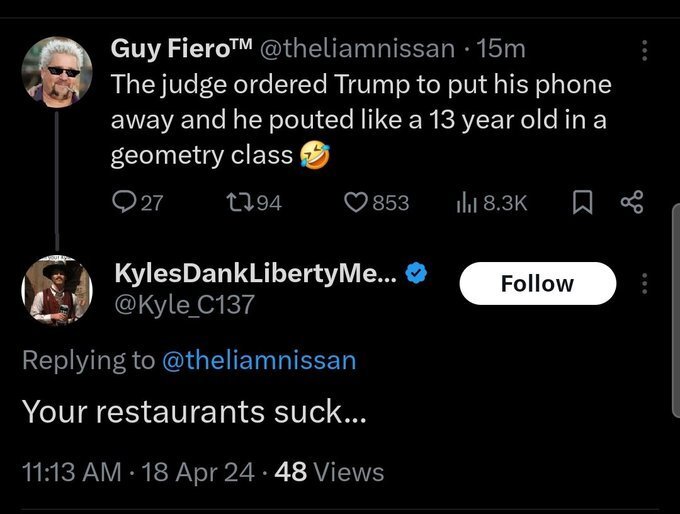Open more options next to Follow button

point(645,283)
